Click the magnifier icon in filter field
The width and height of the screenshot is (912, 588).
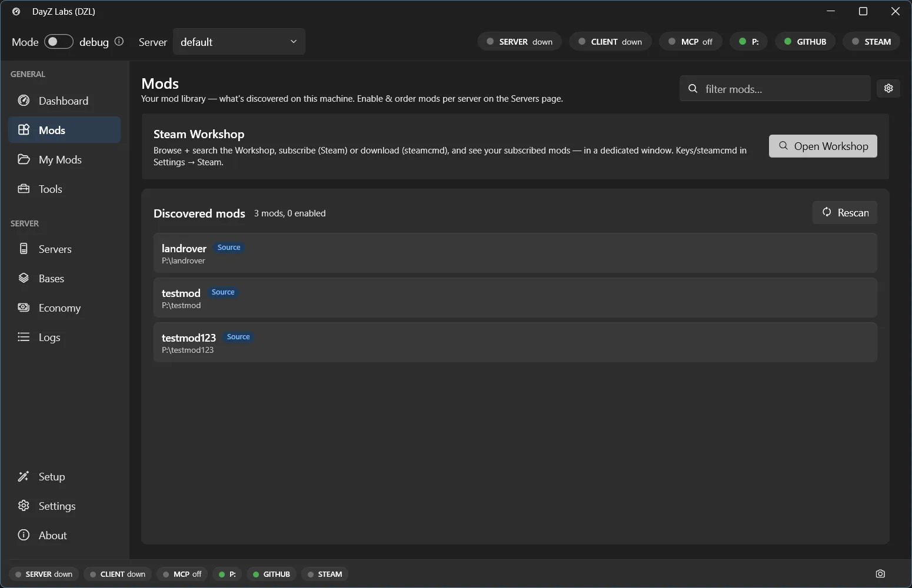point(693,89)
